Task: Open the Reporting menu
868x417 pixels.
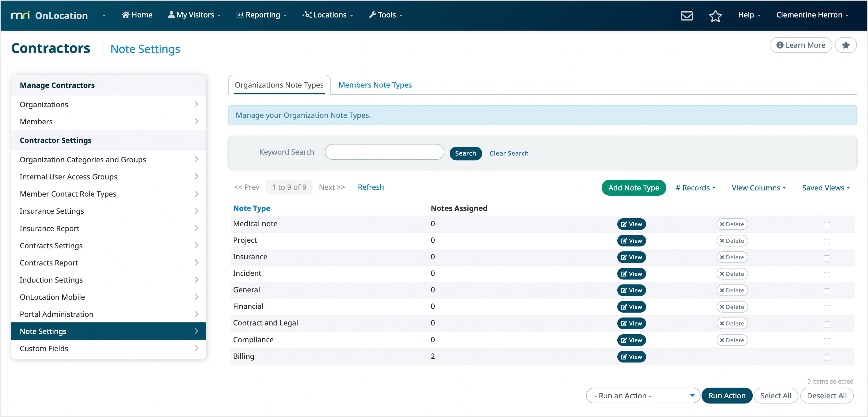Action: pyautogui.click(x=261, y=15)
